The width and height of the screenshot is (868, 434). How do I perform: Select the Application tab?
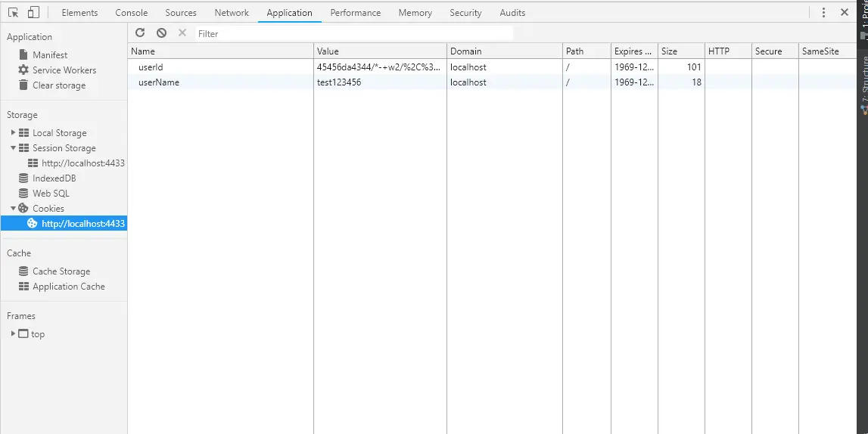(x=290, y=12)
